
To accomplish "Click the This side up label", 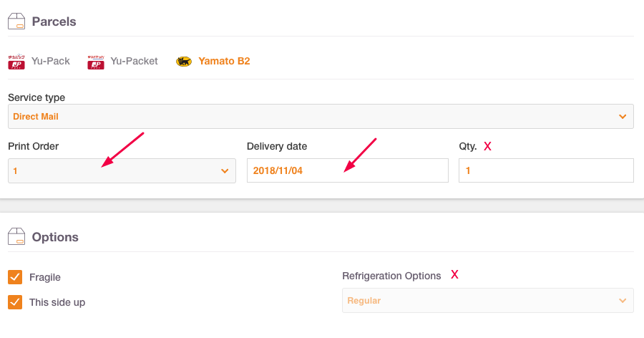I will click(x=57, y=303).
